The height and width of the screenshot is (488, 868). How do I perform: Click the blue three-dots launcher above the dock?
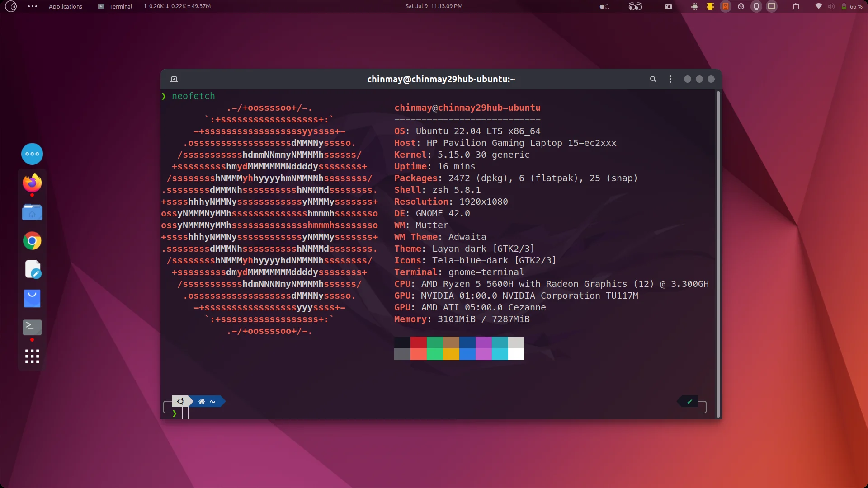pyautogui.click(x=32, y=154)
